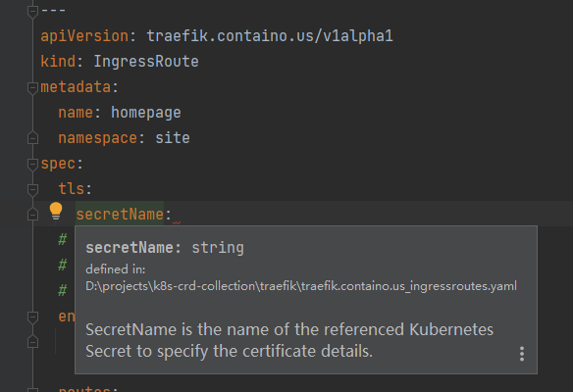Click the red squiggle error after secretName

coord(177,222)
